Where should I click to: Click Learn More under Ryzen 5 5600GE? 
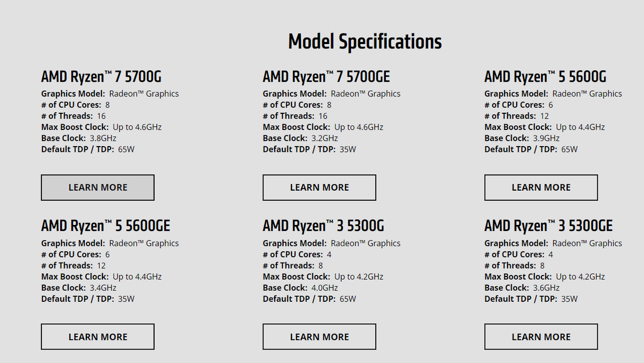[98, 337]
